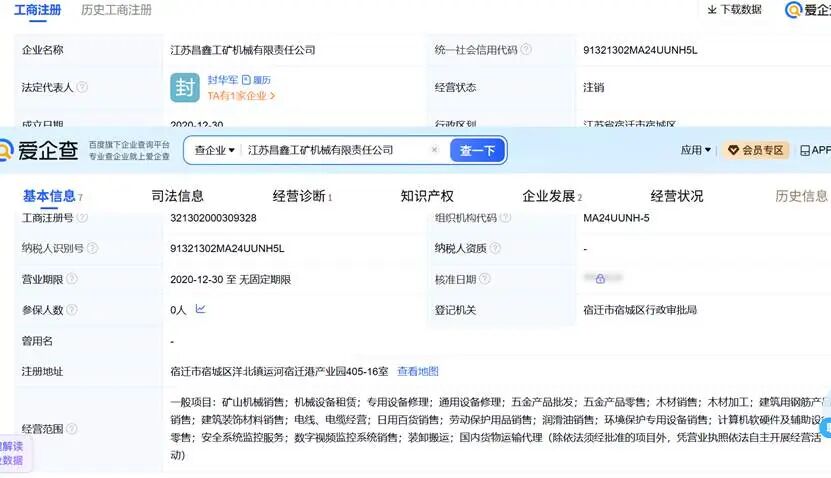
Task: Click the resume document icon beside 履历
Action: coord(246,80)
